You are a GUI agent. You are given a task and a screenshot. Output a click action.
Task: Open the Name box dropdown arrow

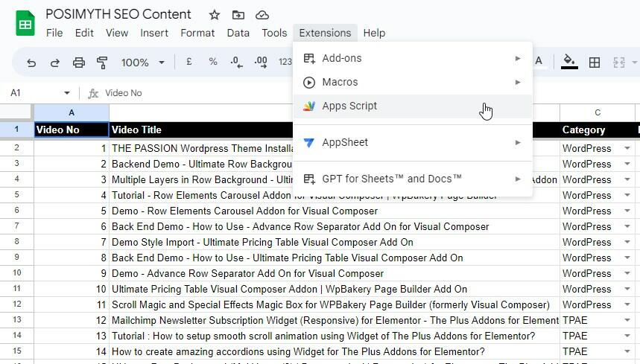tap(67, 93)
